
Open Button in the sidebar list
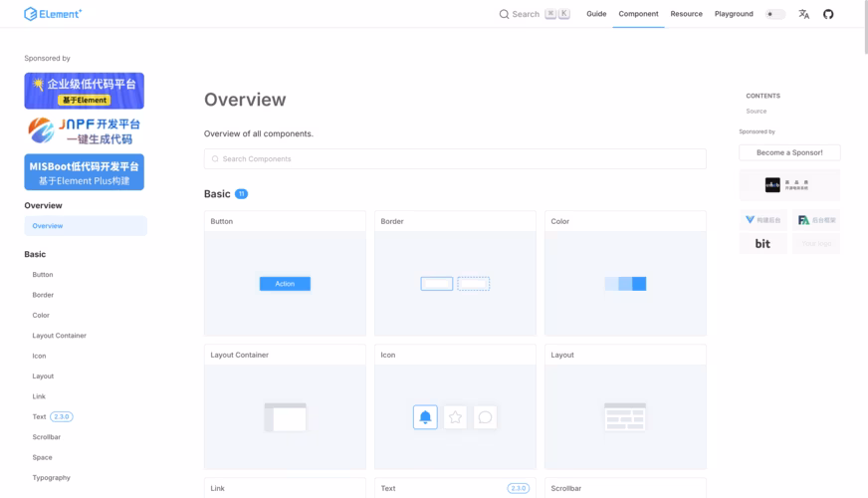(x=43, y=275)
